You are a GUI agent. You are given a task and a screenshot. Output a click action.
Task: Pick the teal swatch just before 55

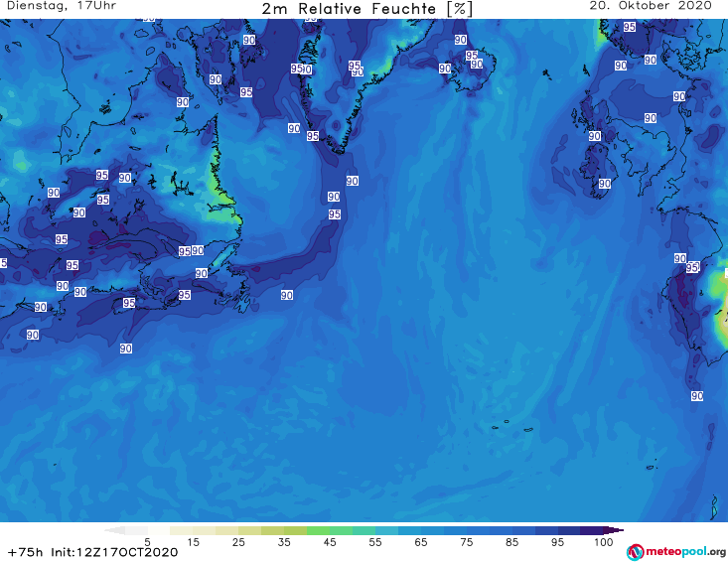pyautogui.click(x=364, y=530)
